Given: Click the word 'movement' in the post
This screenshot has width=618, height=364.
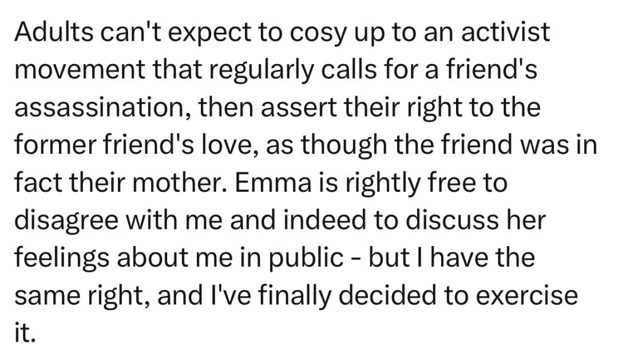Looking at the screenshot, I should [80, 72].
